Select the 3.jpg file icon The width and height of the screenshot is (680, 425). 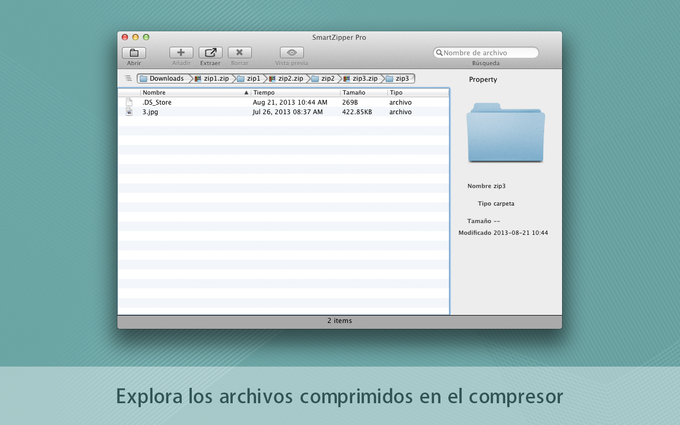[x=129, y=112]
